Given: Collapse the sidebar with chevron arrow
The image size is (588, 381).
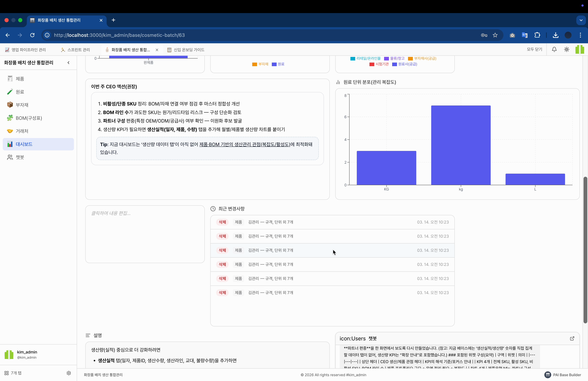Looking at the screenshot, I should tap(68, 63).
